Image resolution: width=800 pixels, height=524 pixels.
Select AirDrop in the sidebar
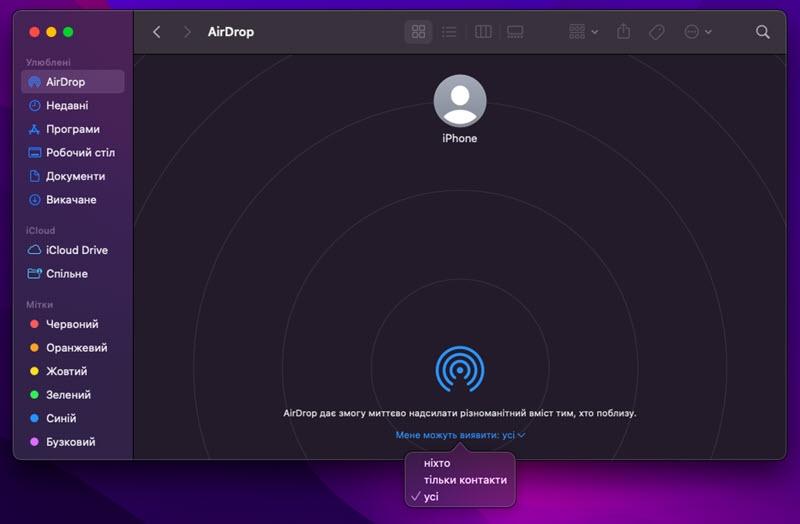click(x=73, y=82)
